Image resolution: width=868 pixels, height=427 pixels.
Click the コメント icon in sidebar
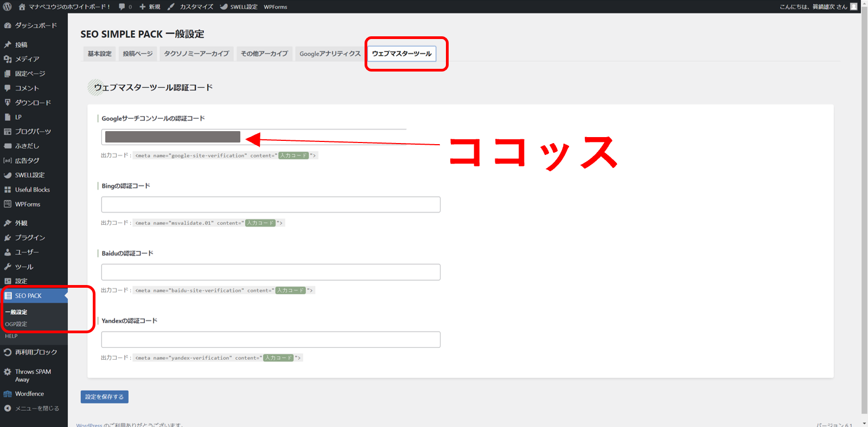click(8, 88)
